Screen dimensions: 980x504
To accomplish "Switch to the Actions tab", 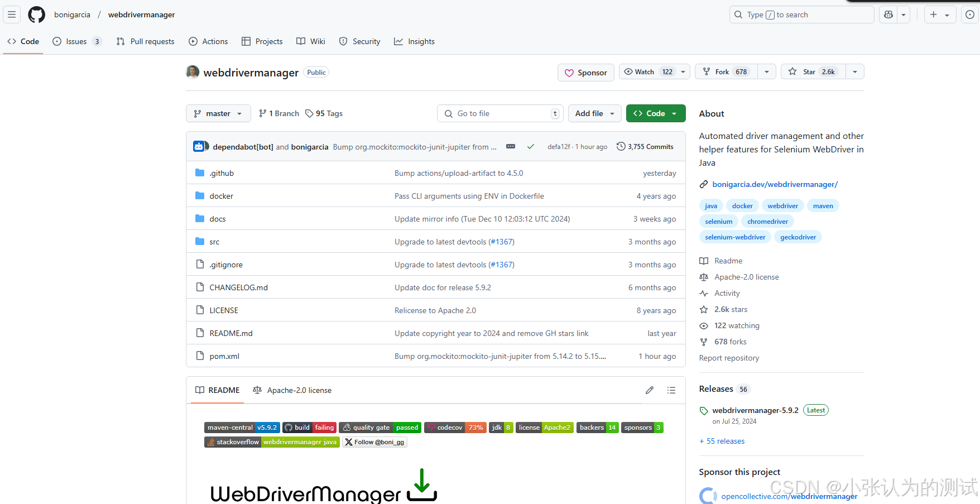I will click(x=208, y=41).
